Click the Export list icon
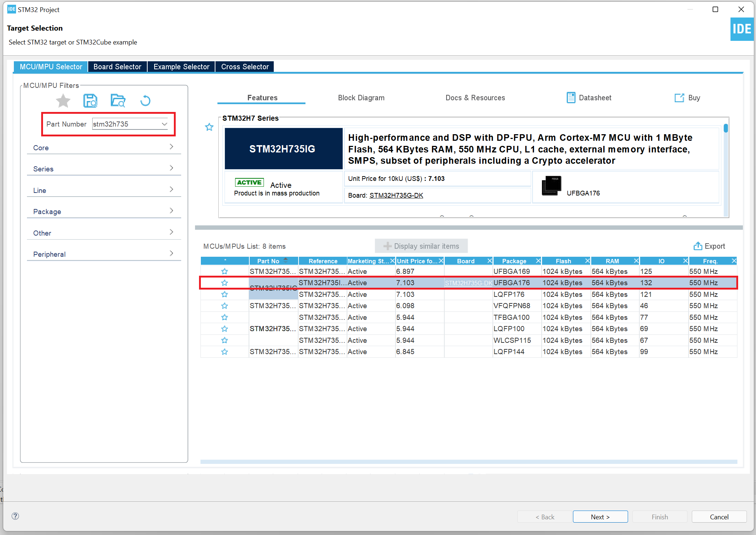 pyautogui.click(x=698, y=246)
